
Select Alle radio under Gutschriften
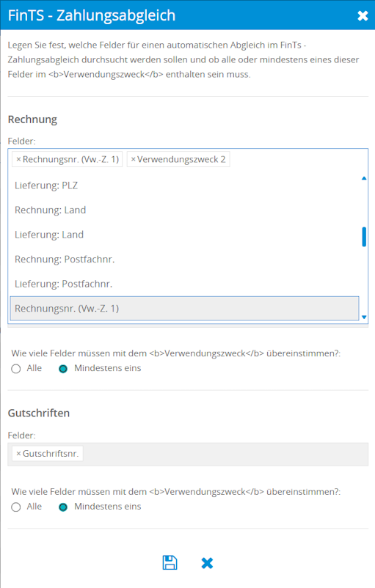pos(15,507)
